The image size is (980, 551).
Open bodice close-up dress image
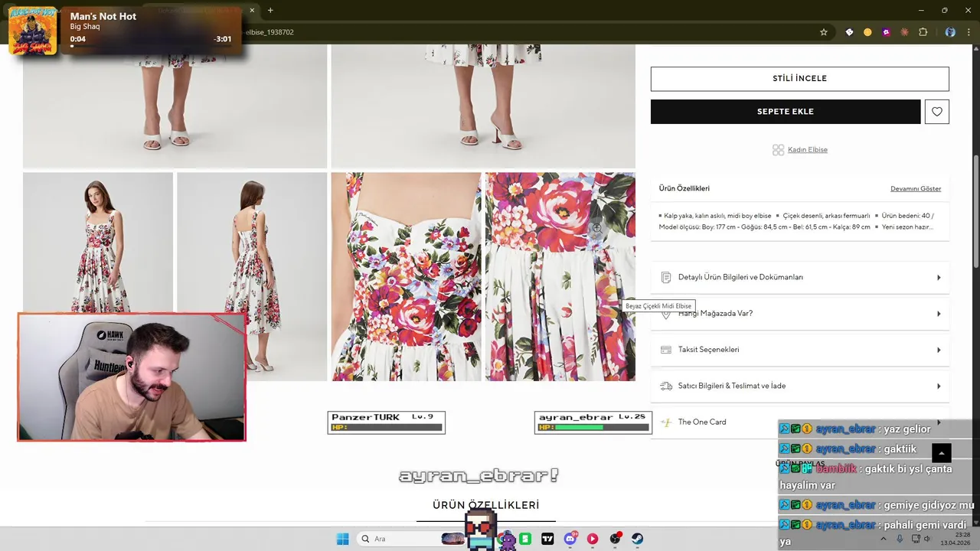pyautogui.click(x=406, y=276)
